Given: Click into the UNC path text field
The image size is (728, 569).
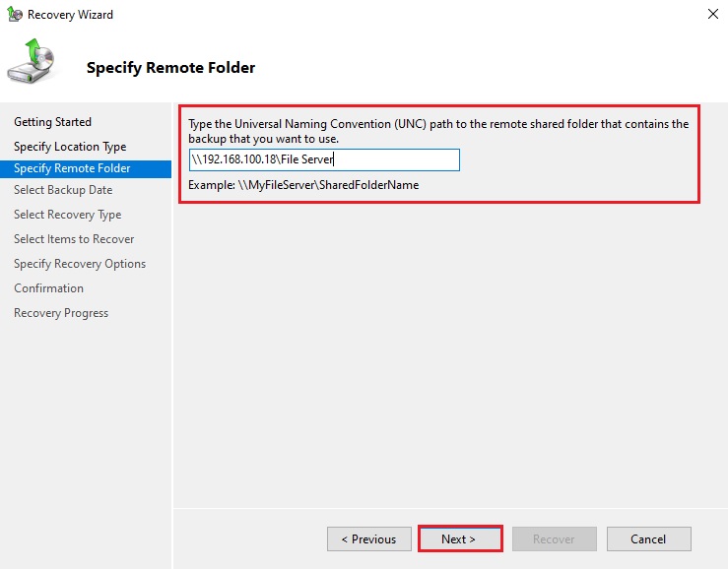Looking at the screenshot, I should (x=323, y=159).
